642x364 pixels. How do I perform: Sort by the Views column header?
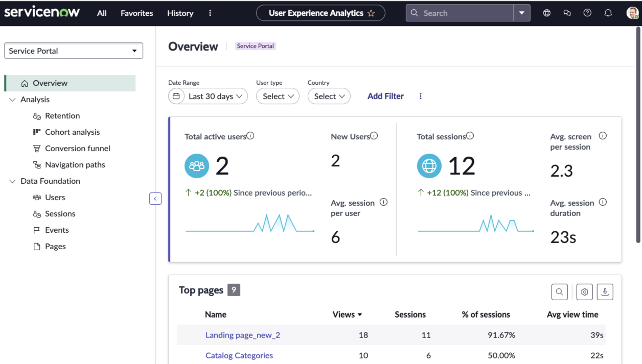347,314
